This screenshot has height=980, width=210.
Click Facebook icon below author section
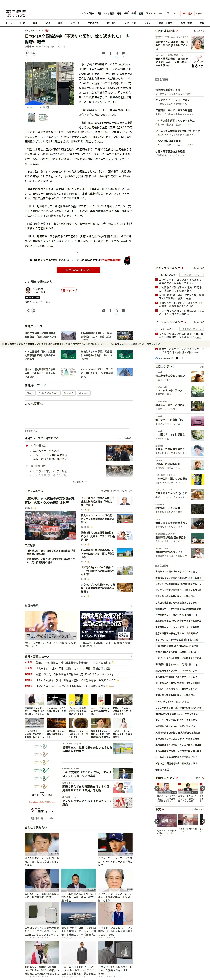click(x=111, y=310)
